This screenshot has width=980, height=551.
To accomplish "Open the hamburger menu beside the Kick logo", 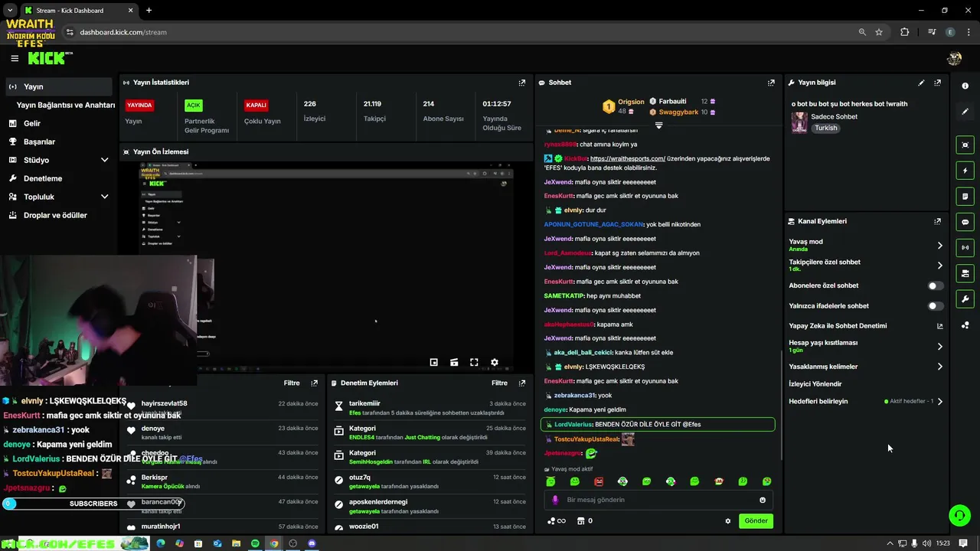I will point(15,58).
